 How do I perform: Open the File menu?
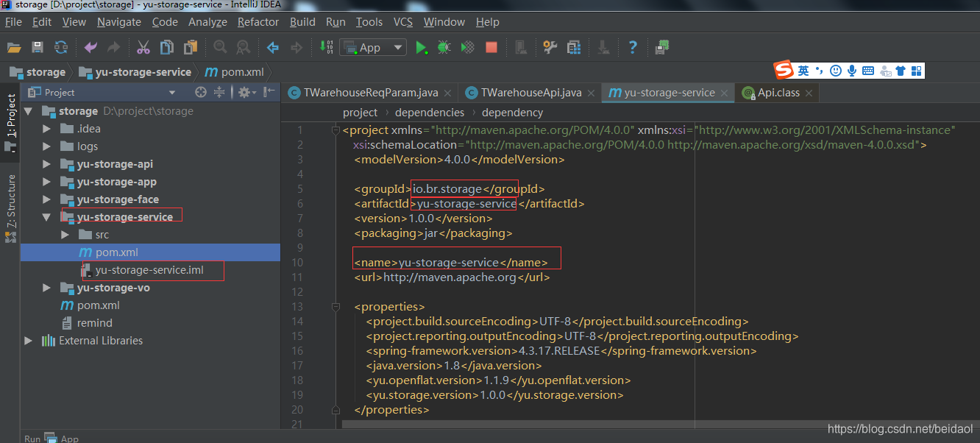(x=13, y=22)
